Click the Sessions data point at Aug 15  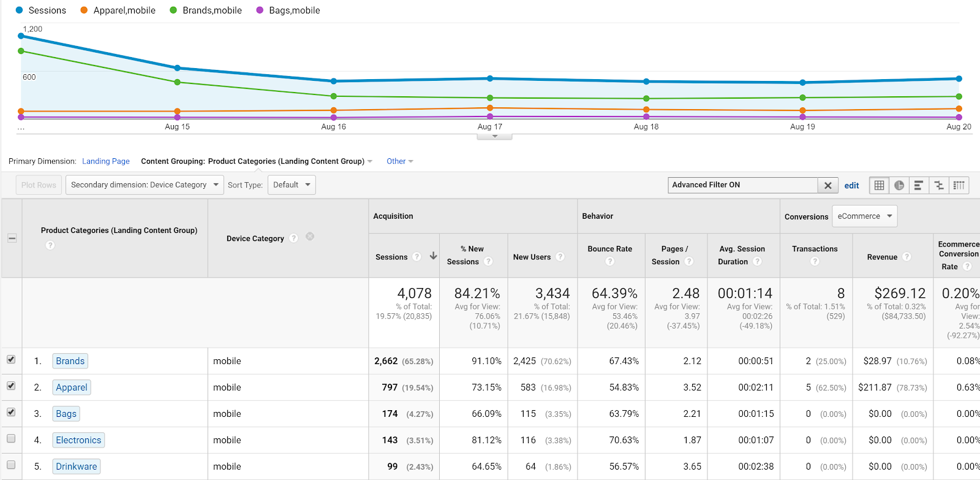[178, 68]
